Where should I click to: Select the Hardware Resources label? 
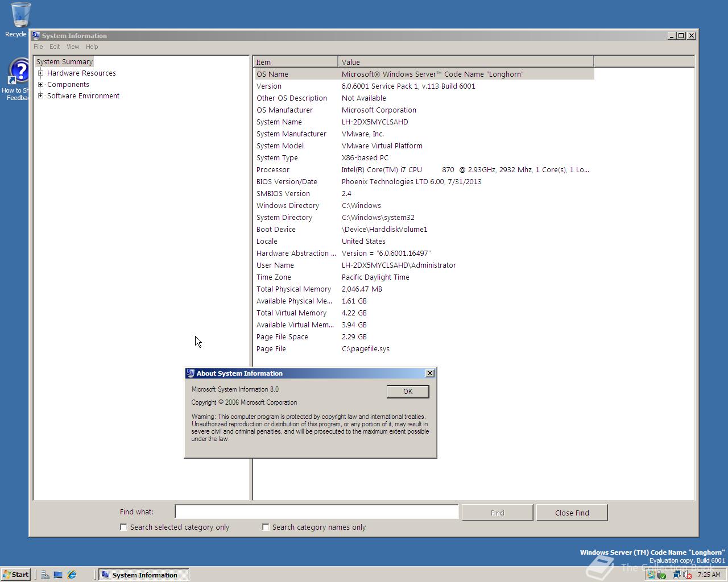click(81, 73)
